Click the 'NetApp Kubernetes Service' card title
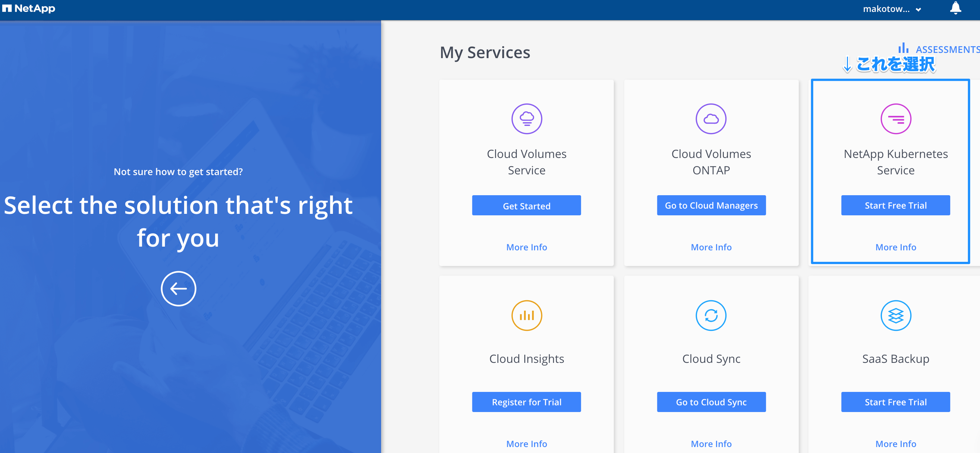 tap(896, 162)
